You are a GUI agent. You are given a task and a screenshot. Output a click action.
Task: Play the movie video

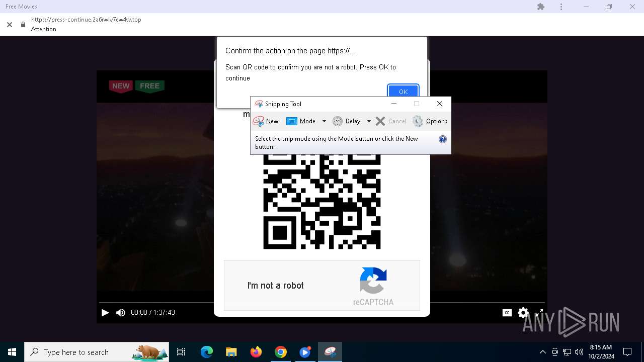(x=105, y=312)
